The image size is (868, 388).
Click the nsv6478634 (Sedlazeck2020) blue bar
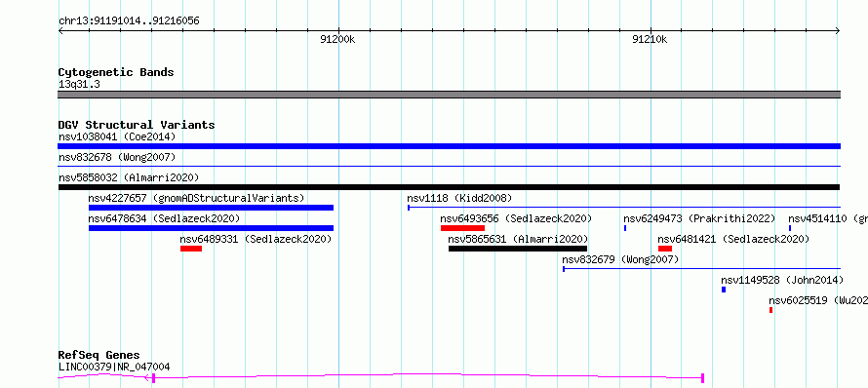point(211,228)
